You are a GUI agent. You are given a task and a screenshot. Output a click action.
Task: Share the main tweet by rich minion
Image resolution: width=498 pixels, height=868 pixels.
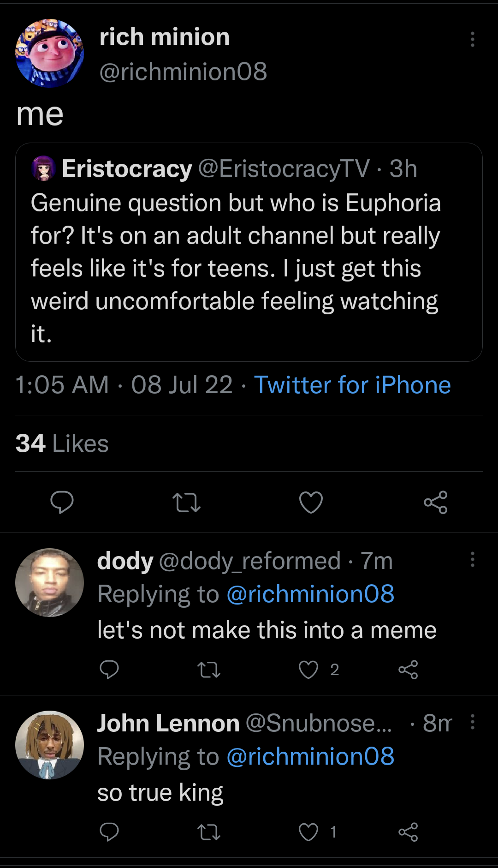[x=436, y=502]
